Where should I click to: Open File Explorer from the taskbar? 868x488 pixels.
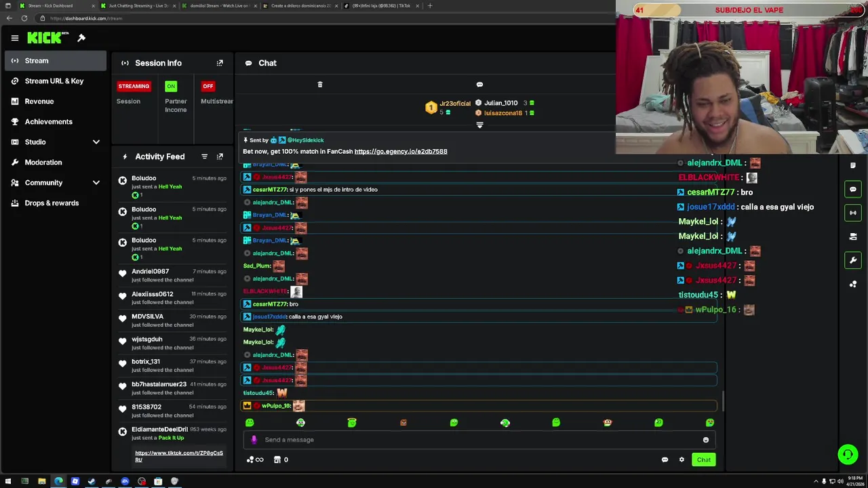[41, 482]
